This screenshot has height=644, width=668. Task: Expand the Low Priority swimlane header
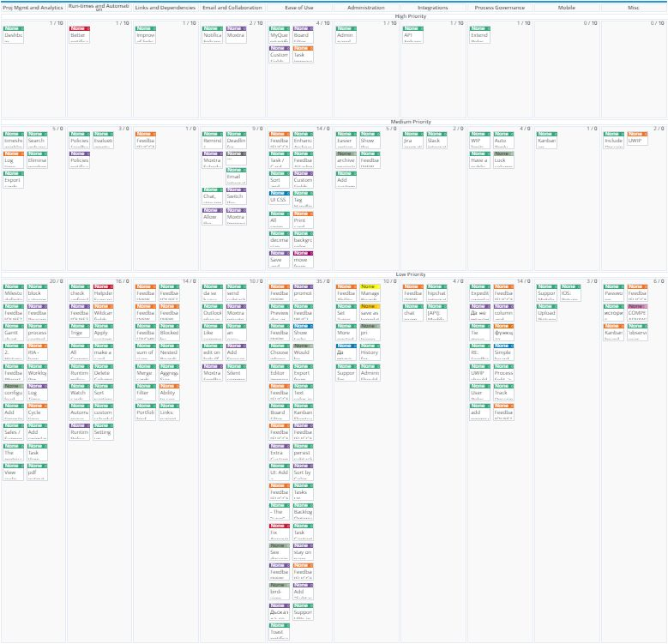click(410, 274)
